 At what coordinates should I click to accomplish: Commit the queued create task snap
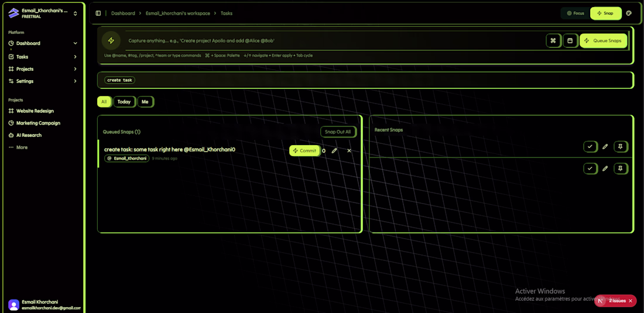tap(305, 150)
